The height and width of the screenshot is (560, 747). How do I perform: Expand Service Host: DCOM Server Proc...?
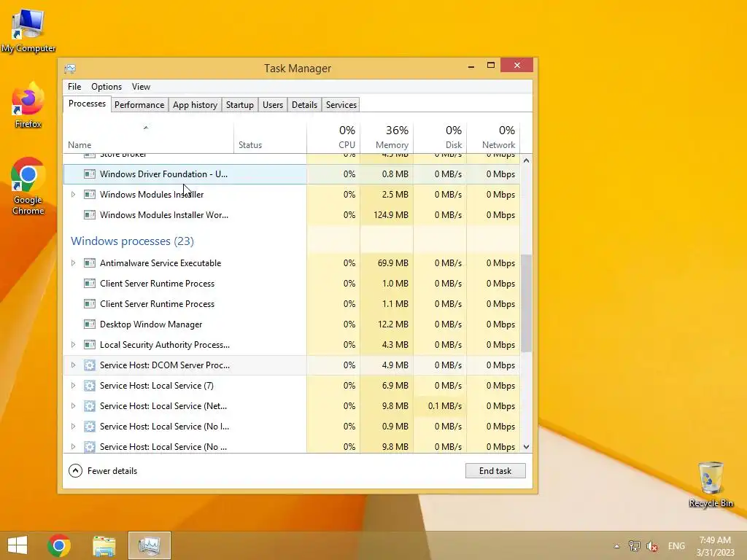pos(73,366)
